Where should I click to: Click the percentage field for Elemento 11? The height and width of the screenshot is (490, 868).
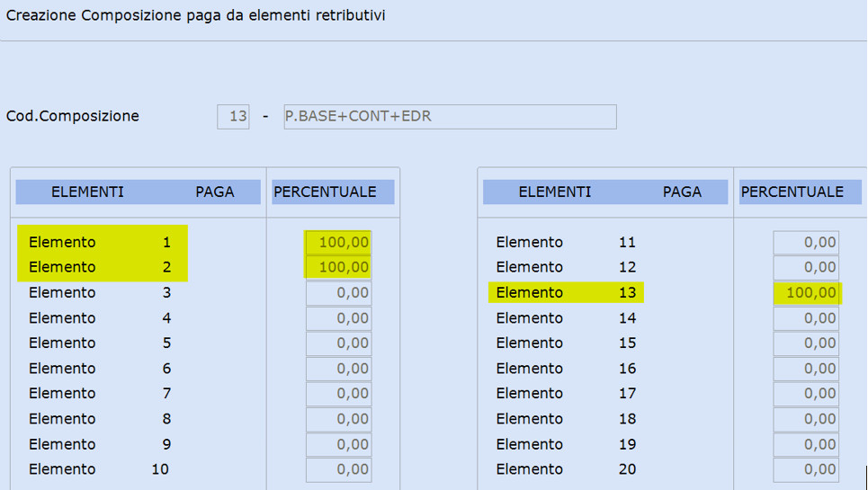806,242
